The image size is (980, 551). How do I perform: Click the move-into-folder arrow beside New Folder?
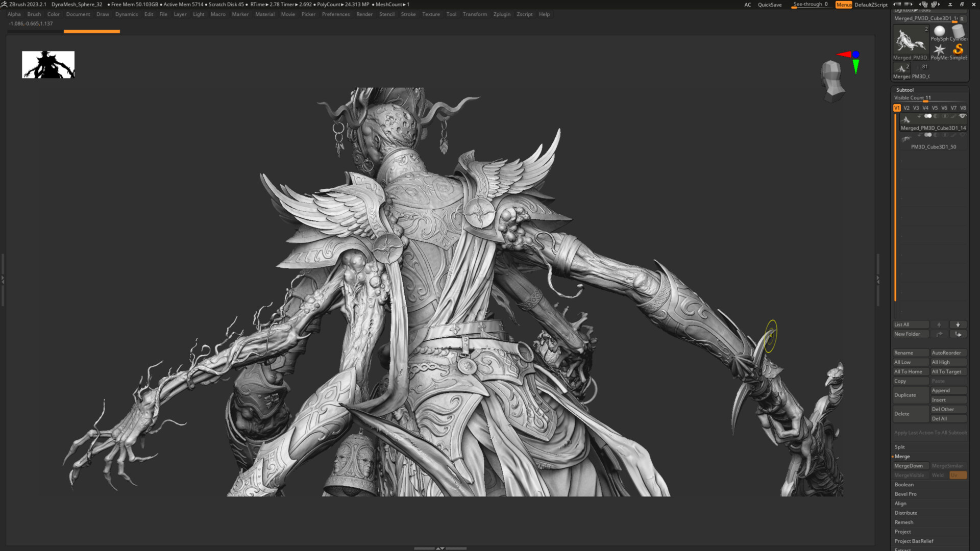click(x=958, y=334)
